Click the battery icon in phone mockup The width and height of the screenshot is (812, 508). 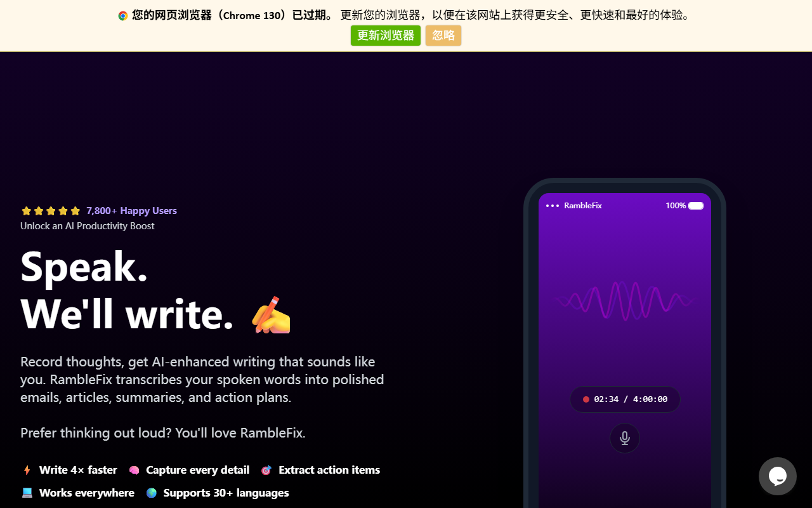pyautogui.click(x=696, y=206)
